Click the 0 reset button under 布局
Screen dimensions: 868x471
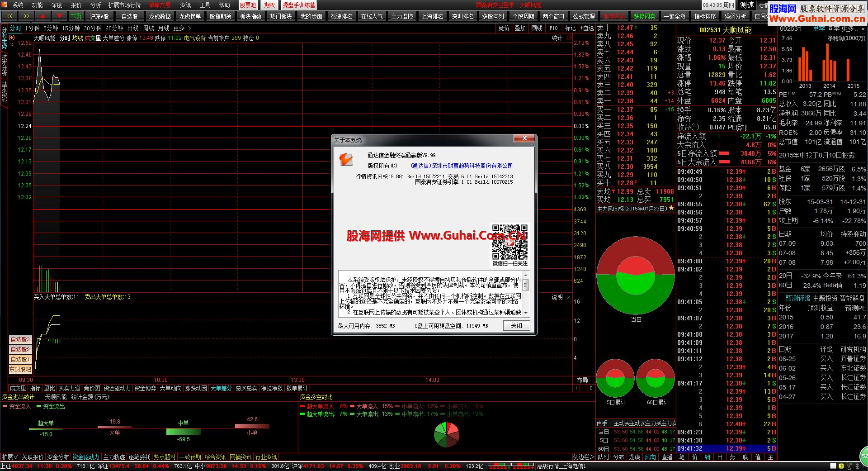click(x=590, y=388)
